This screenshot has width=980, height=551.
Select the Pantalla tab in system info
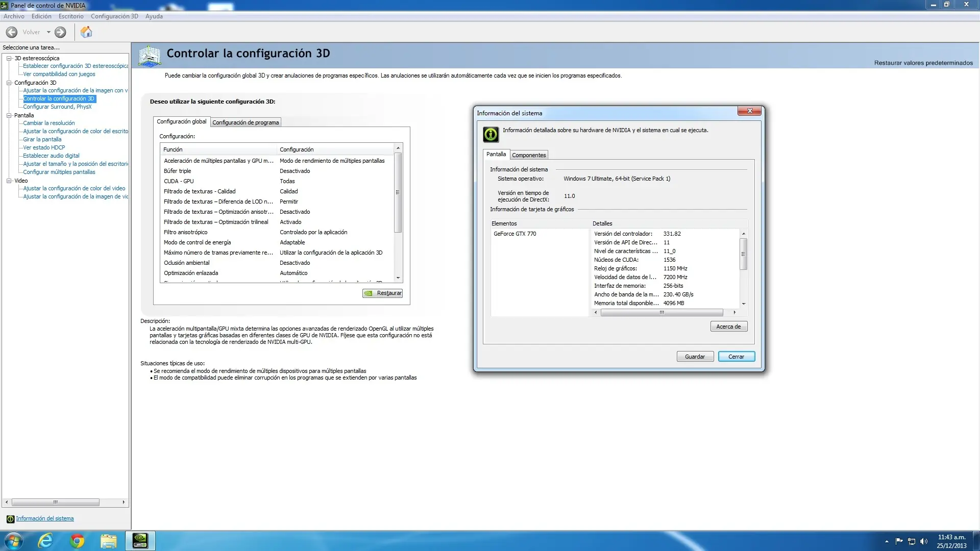click(x=496, y=154)
